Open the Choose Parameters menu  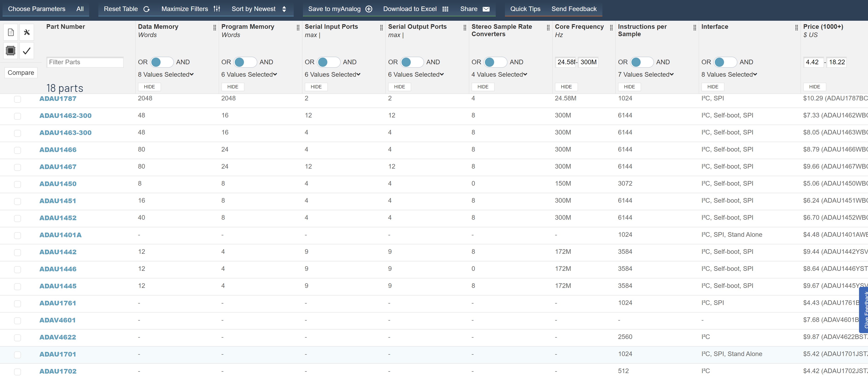37,9
